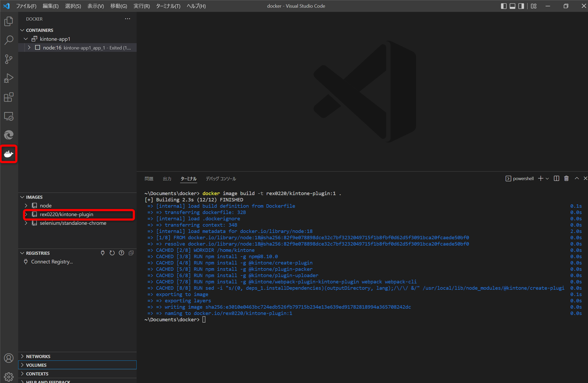Collapse the REGISTRIES section
Viewport: 588px width, 383px height.
22,253
